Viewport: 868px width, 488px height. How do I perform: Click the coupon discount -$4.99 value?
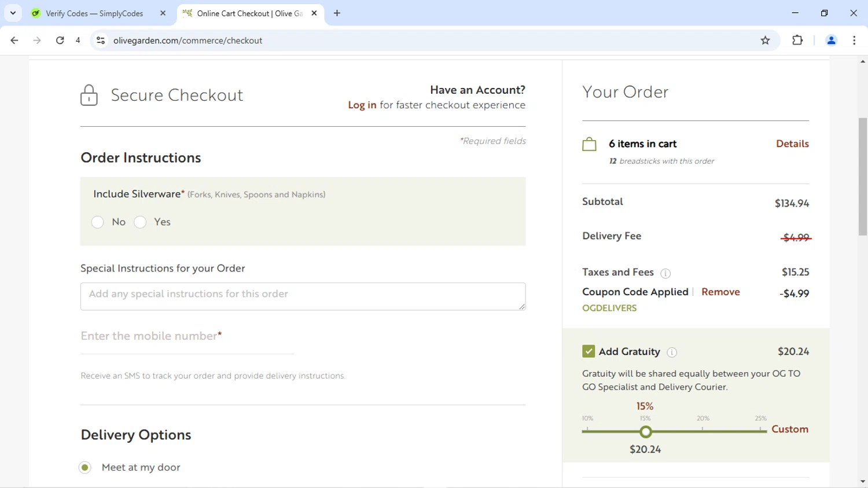pos(794,293)
